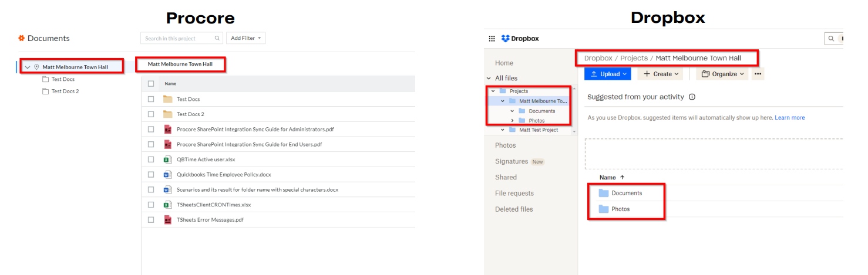
Task: Toggle the select-all checkbox in Procore header
Action: (151, 84)
